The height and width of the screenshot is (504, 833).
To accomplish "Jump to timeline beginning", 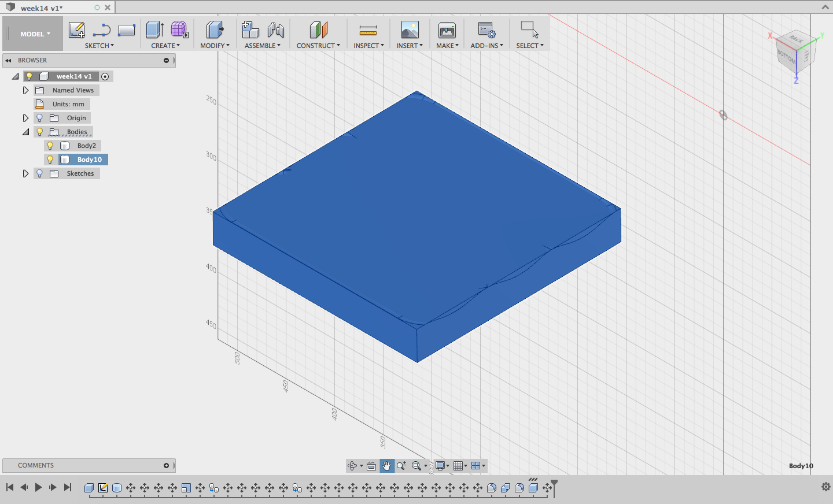I will (10, 487).
